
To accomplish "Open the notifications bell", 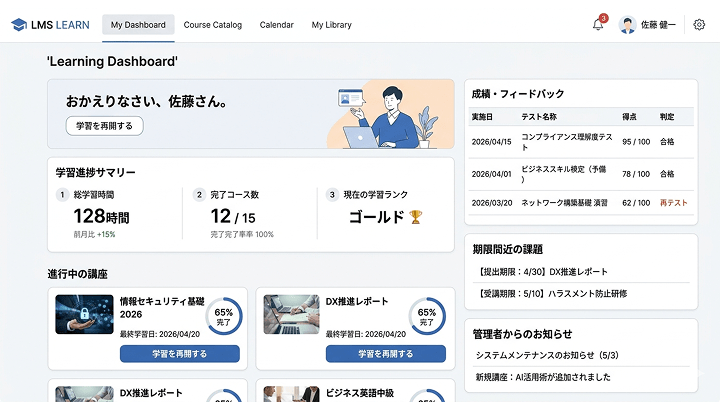I will tap(598, 25).
